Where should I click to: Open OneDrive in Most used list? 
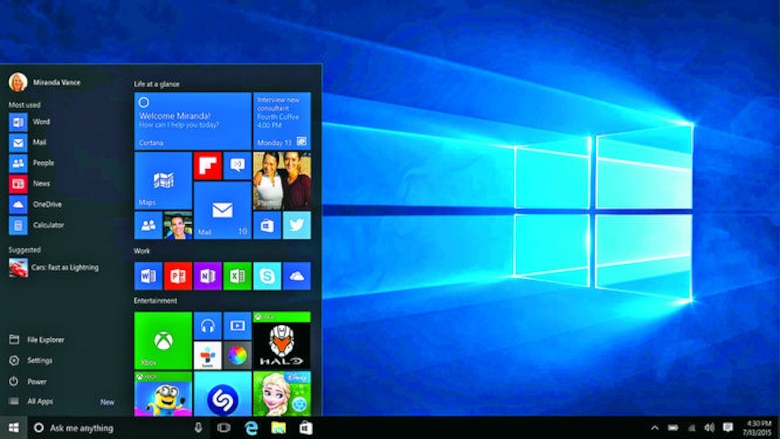click(35, 204)
